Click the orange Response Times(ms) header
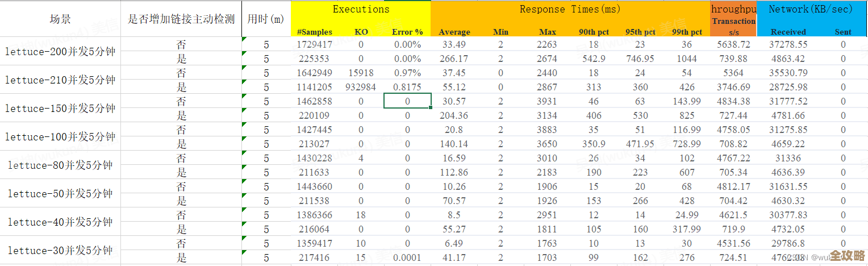The height and width of the screenshot is (266, 868). [x=570, y=10]
